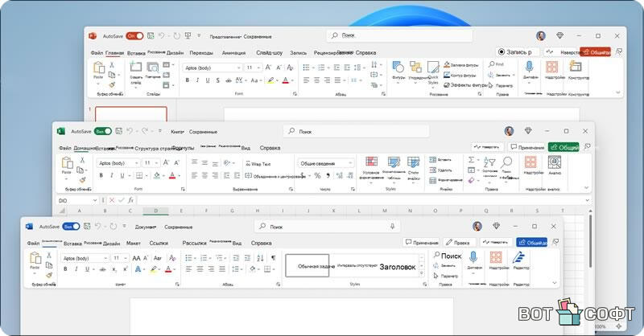This screenshot has height=336, width=644.
Task: Open the Shapes gallery in PowerPoint
Action: 398,67
